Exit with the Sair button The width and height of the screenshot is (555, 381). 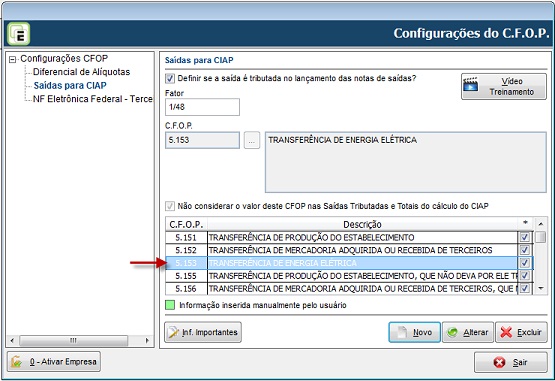click(511, 362)
